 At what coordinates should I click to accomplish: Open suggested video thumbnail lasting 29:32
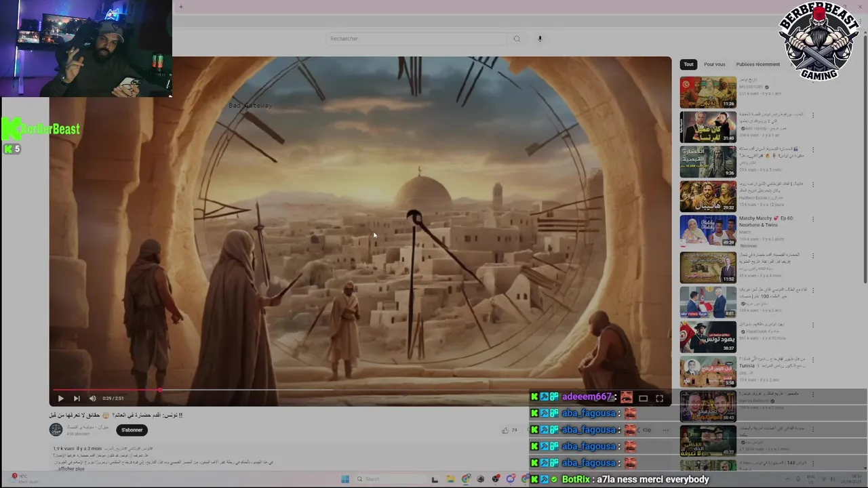click(708, 197)
